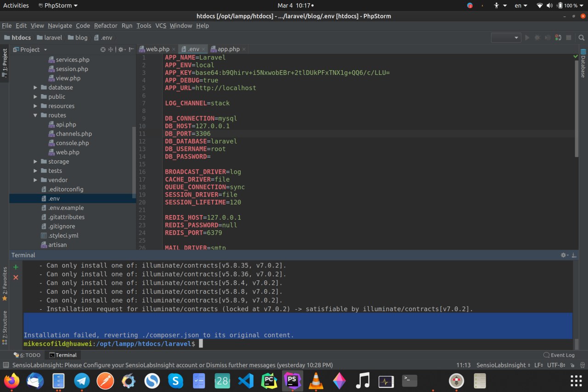
Task: Add new terminal session plus
Action: click(16, 267)
